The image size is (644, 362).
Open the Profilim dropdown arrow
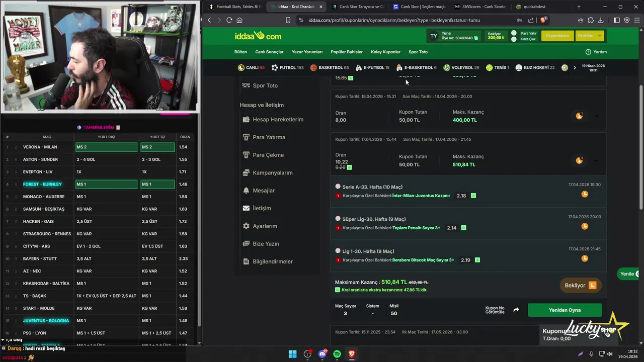click(x=600, y=36)
